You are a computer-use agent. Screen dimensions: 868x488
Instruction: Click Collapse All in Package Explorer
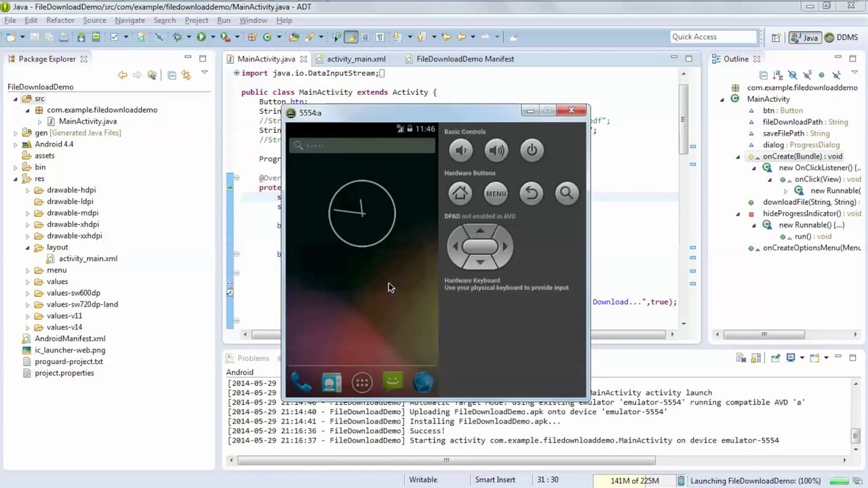tap(172, 75)
